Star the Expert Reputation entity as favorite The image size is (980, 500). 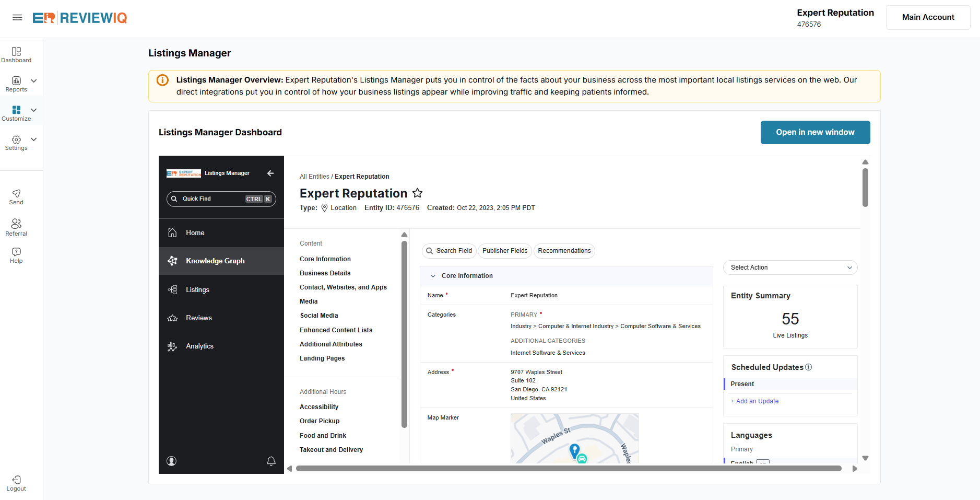(417, 193)
